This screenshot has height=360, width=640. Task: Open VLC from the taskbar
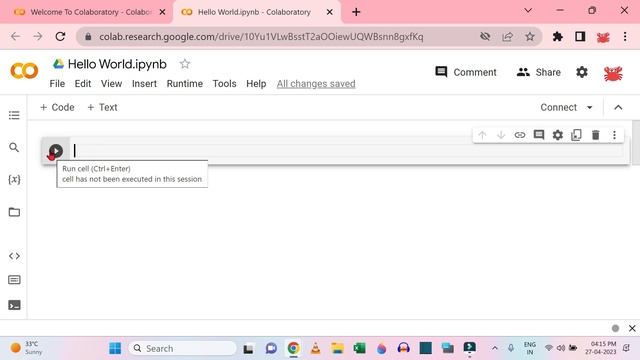[316, 348]
